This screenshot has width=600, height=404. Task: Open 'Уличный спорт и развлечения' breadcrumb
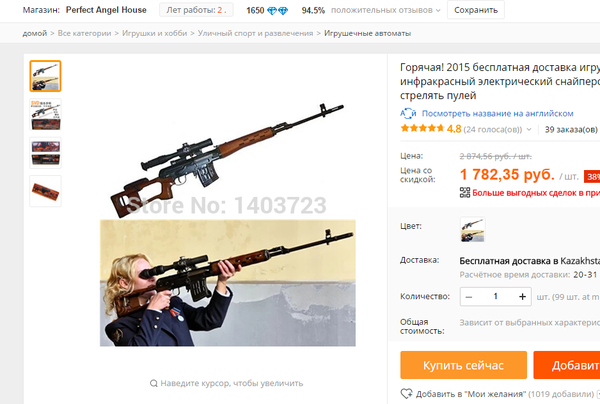pyautogui.click(x=255, y=33)
